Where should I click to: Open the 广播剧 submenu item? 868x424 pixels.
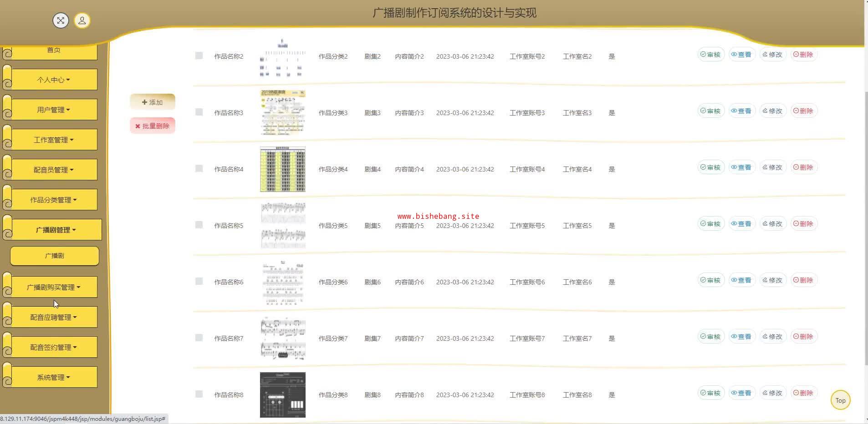(x=55, y=256)
